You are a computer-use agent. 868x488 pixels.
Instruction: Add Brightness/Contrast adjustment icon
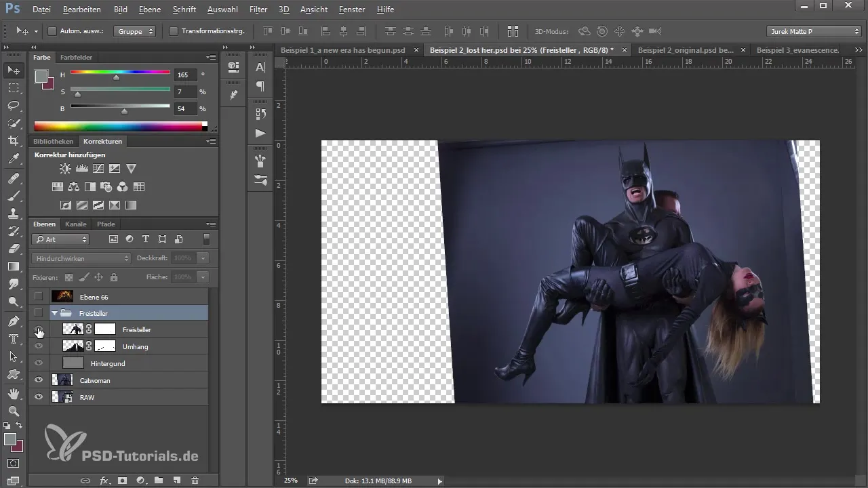[64, 169]
